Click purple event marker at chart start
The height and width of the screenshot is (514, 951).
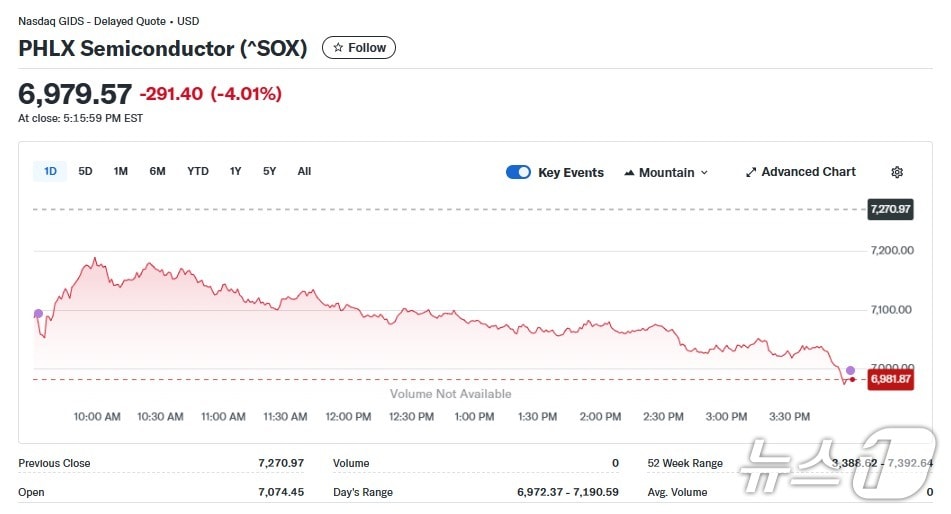(x=38, y=314)
